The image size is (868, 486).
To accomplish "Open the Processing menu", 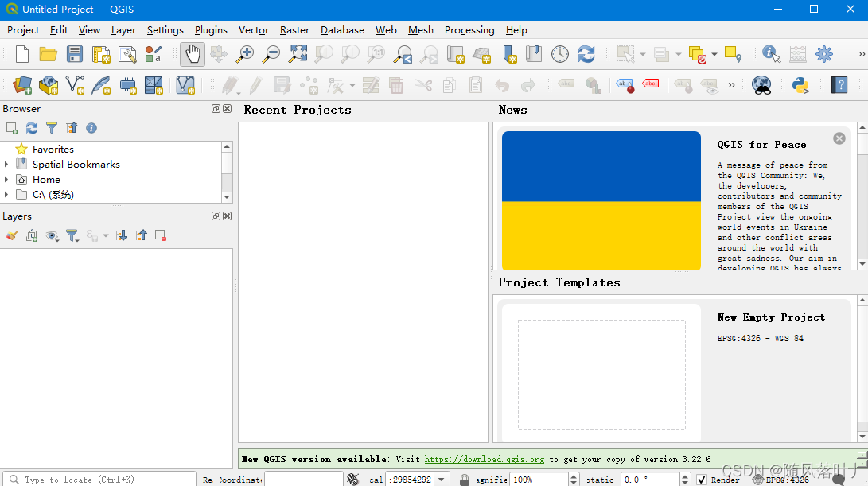I will (469, 30).
